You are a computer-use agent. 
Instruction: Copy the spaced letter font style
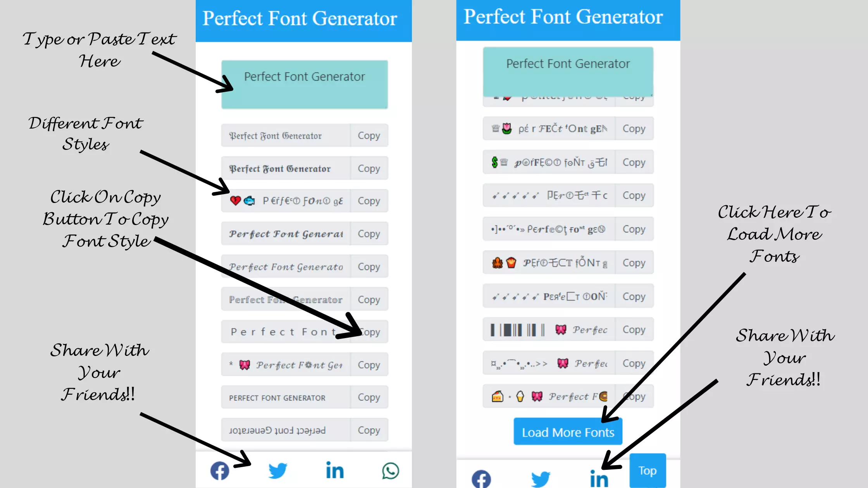pos(369,332)
